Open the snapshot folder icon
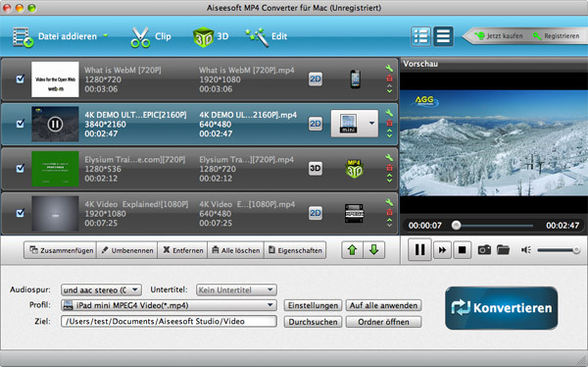588x367 pixels. coord(503,250)
